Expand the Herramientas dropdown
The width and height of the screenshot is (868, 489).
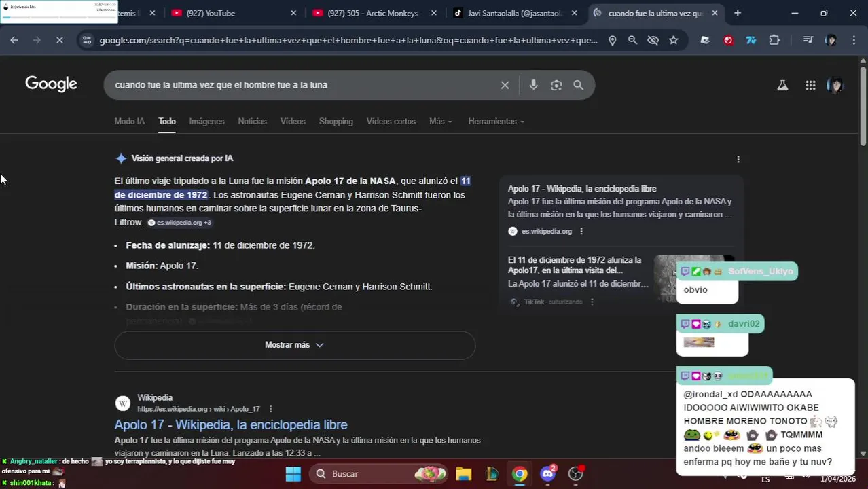496,121
